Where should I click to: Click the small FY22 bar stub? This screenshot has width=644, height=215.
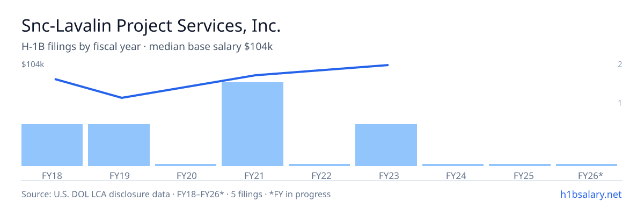[319, 165]
